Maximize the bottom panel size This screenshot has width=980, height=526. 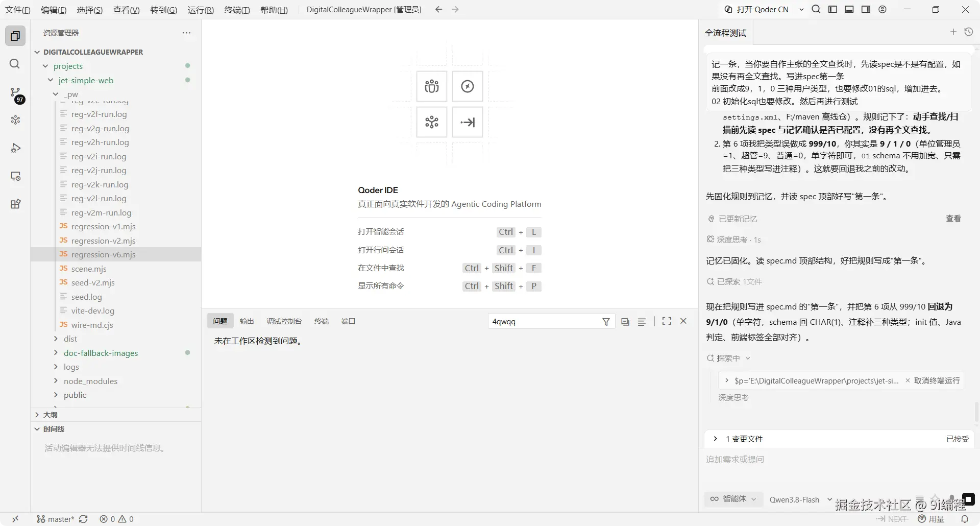click(x=667, y=321)
